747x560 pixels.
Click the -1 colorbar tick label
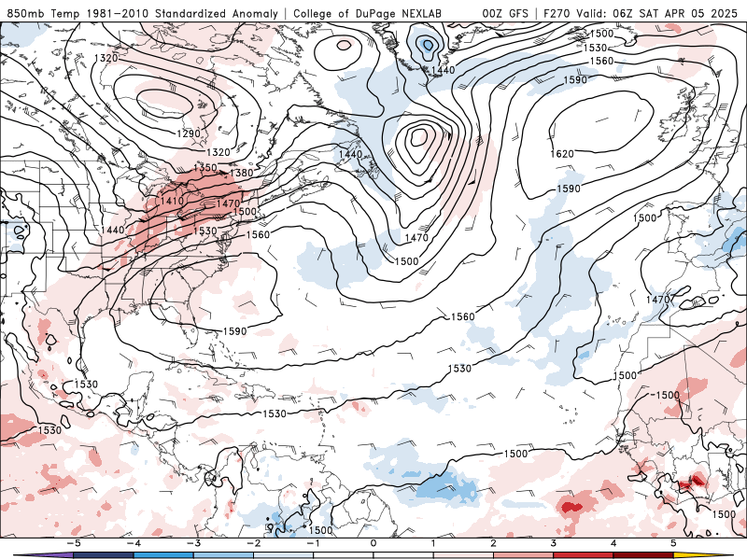point(313,543)
